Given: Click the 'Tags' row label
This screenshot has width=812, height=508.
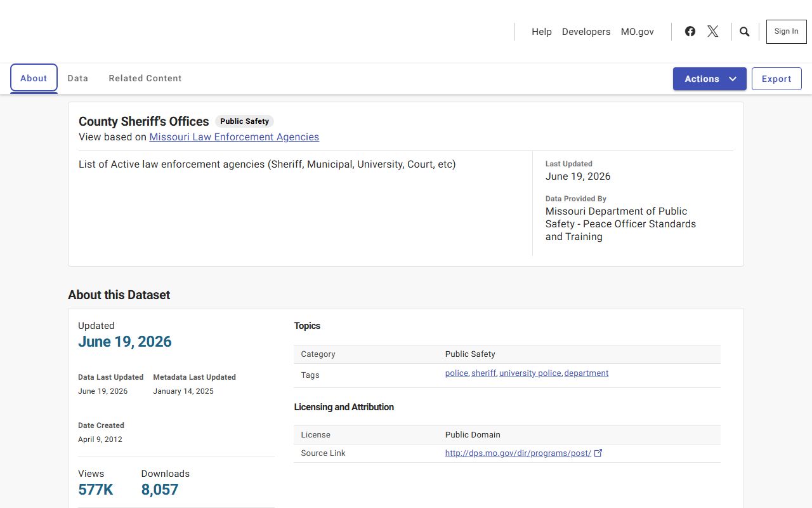Looking at the screenshot, I should [x=310, y=375].
